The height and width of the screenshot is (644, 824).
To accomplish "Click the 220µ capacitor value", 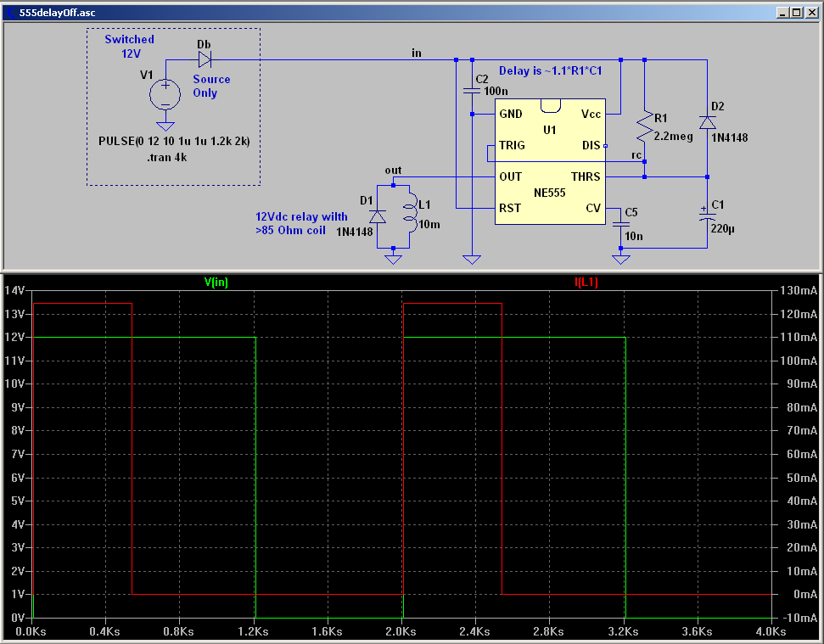I will coord(722,228).
